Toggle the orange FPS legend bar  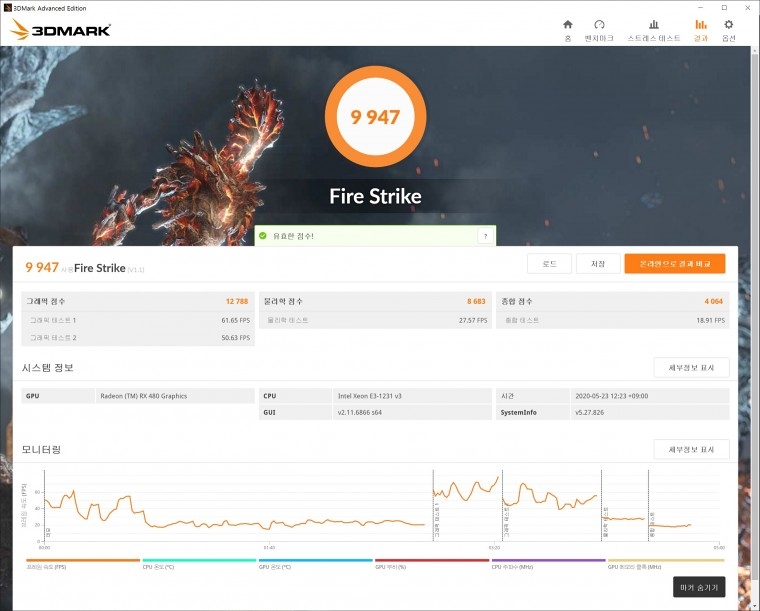[83, 561]
